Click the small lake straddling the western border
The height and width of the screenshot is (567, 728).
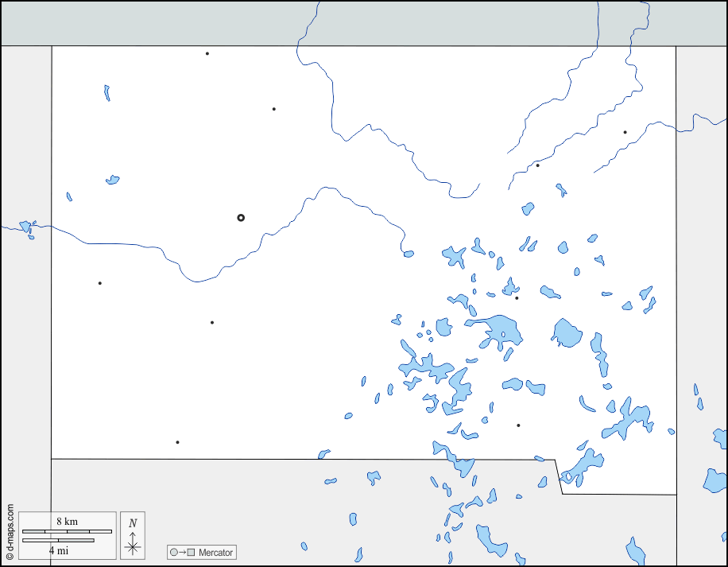(26, 227)
